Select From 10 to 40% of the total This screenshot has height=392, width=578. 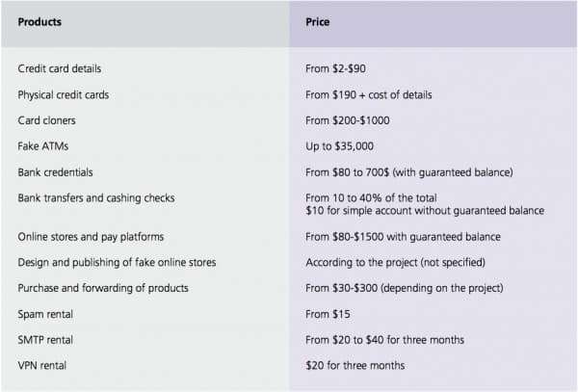[x=371, y=197]
